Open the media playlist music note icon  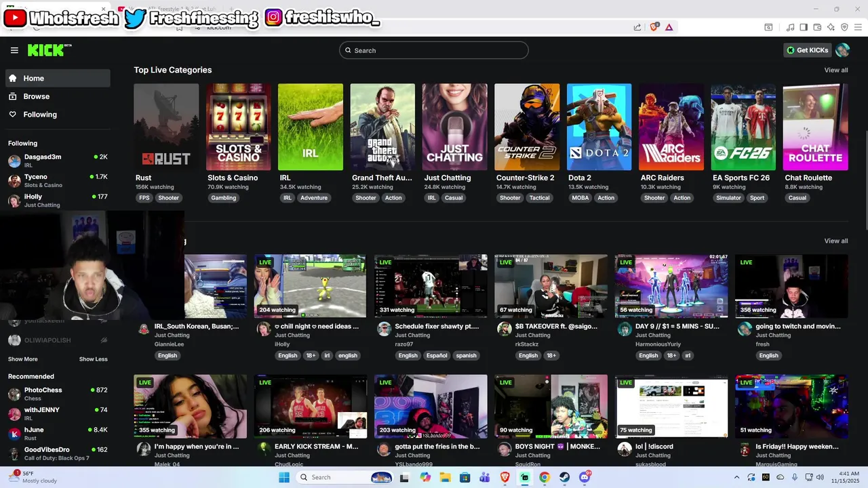(790, 27)
